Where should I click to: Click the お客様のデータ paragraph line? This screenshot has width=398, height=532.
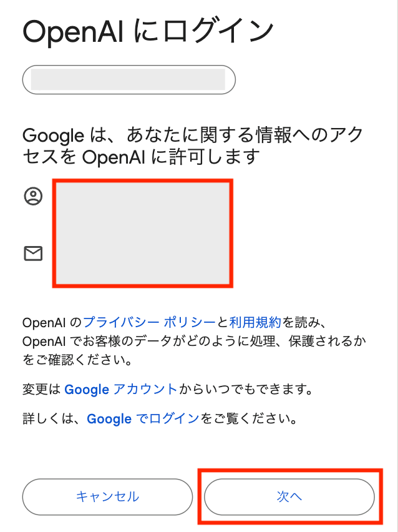[x=195, y=342]
